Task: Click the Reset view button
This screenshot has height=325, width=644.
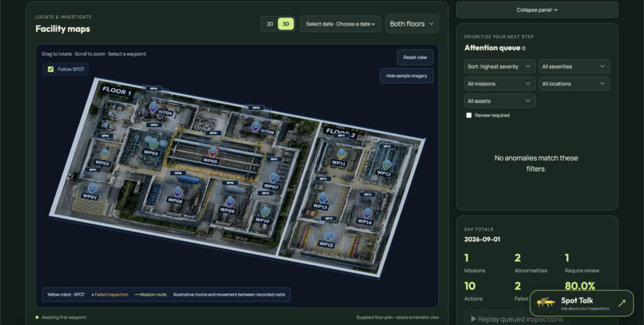Action: click(415, 57)
